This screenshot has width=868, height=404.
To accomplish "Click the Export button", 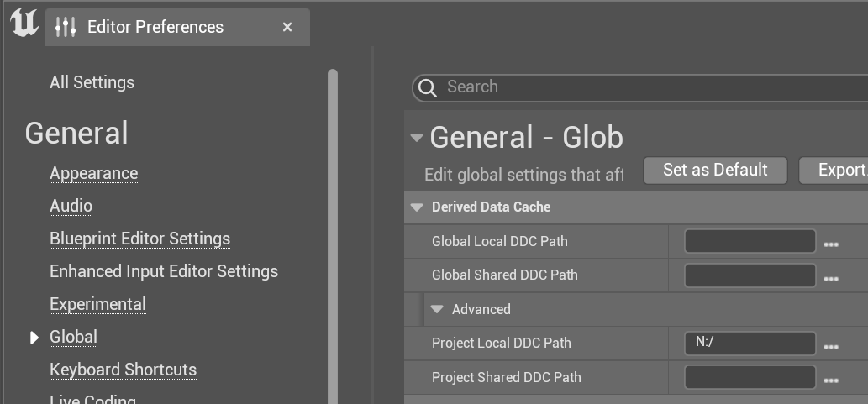I will pos(833,170).
